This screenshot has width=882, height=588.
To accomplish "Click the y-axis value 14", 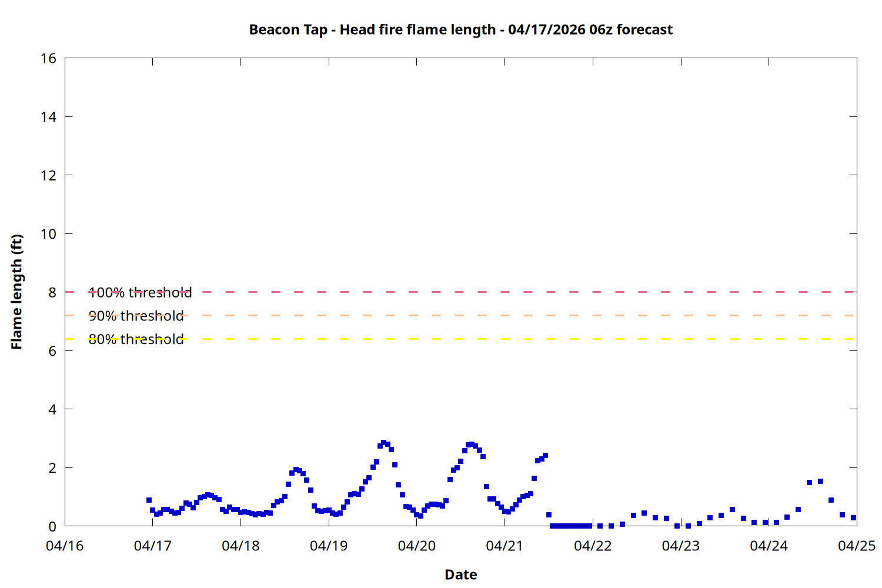I will coord(49,117).
